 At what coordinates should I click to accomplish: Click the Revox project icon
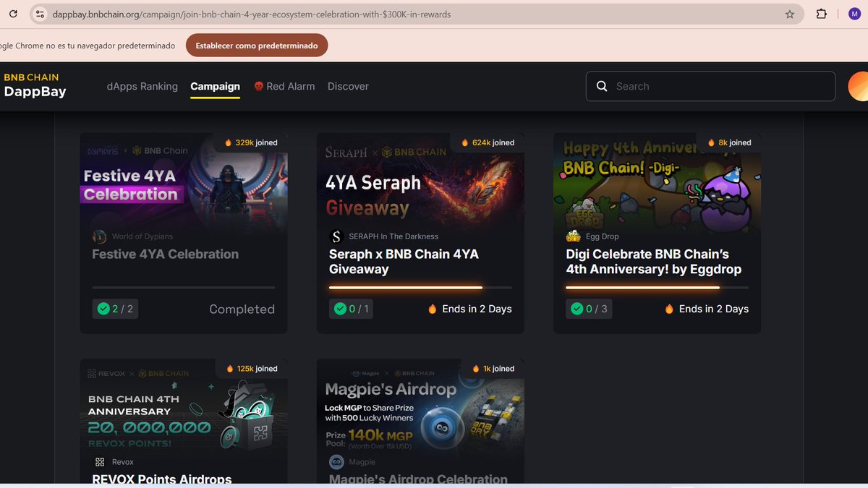point(100,462)
